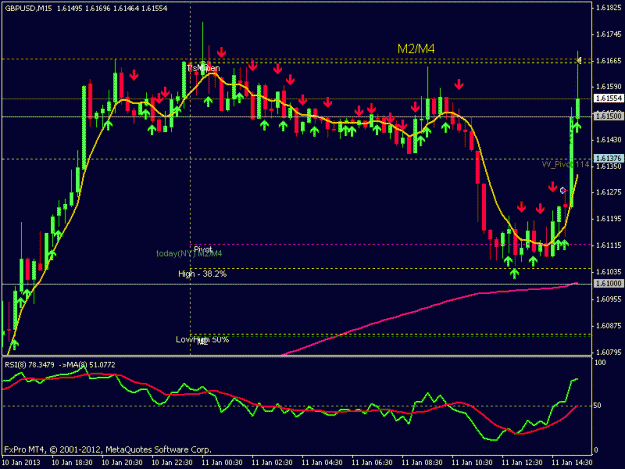Viewport: 625px width, 469px height.
Task: Click the RSI scale value 100
Action: point(600,363)
